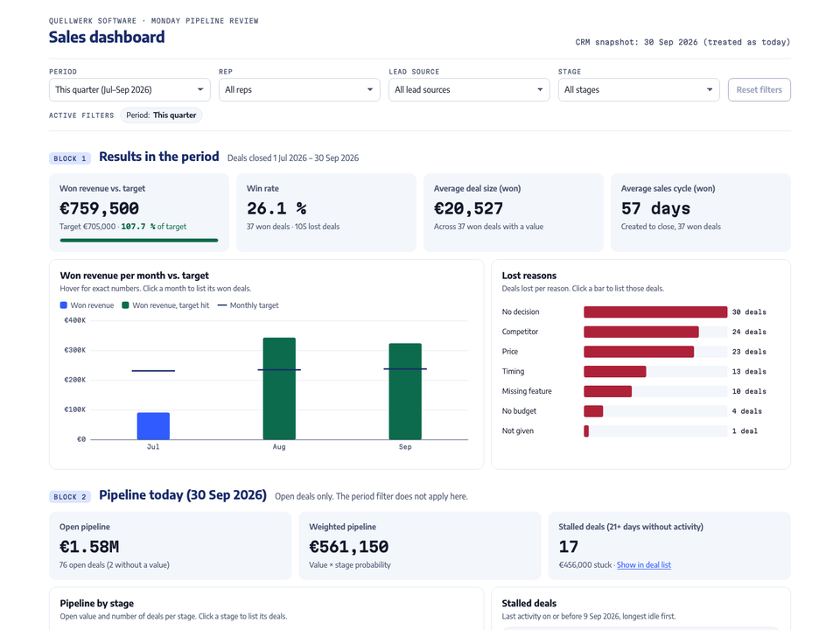The image size is (840, 630).
Task: Click the Pipeline by stage heading
Action: [x=97, y=603]
